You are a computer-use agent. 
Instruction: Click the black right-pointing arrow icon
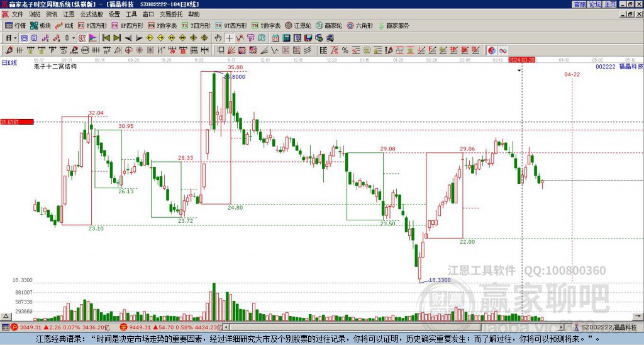tap(139, 38)
